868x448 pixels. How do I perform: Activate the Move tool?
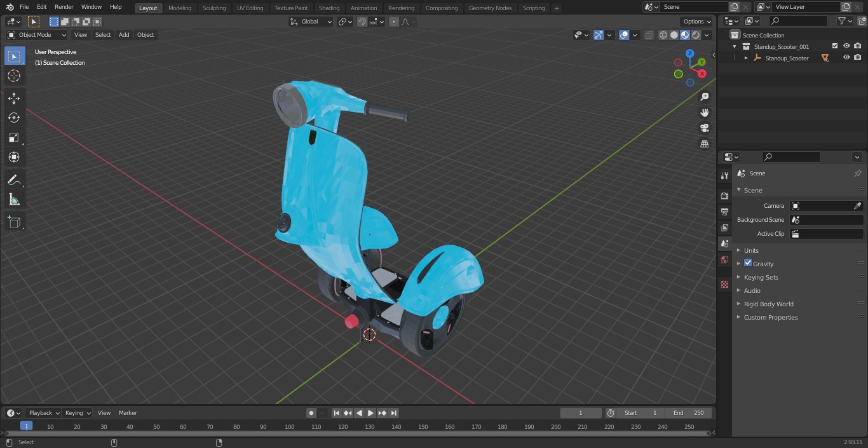[x=14, y=98]
